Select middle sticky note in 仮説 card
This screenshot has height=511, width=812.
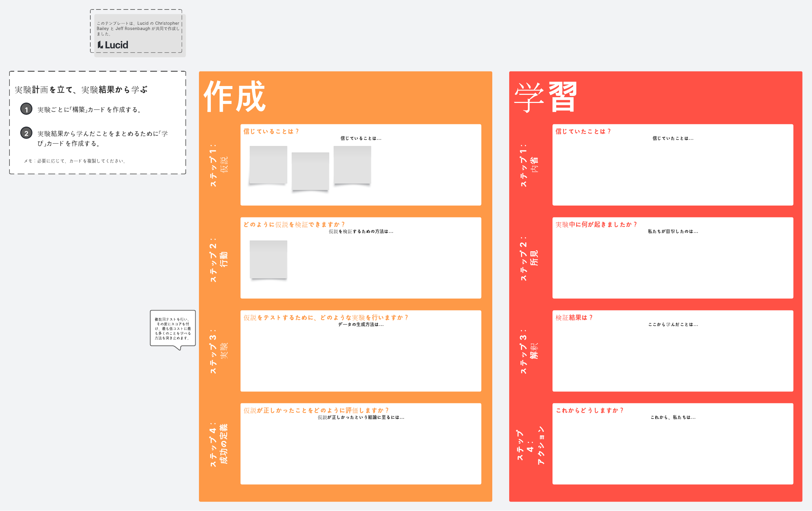click(310, 171)
